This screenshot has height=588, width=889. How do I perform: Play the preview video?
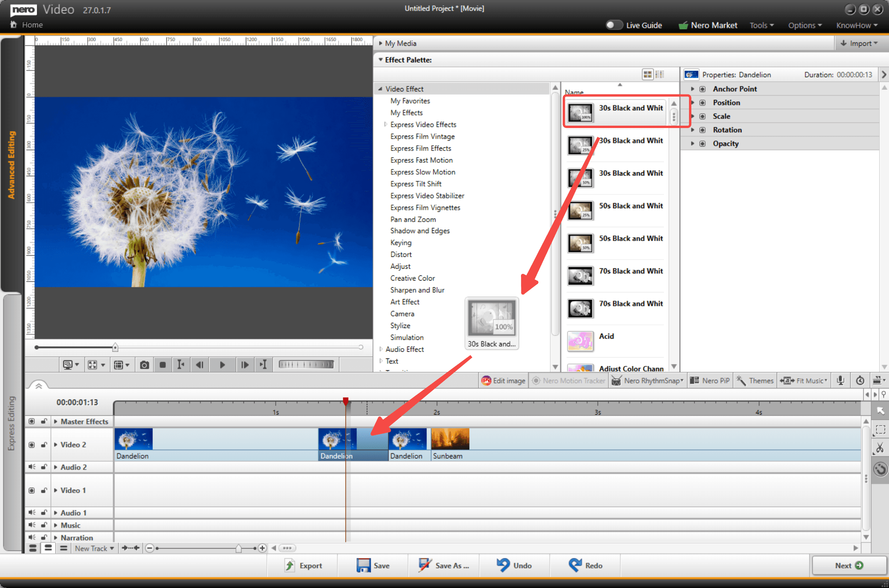tap(222, 365)
